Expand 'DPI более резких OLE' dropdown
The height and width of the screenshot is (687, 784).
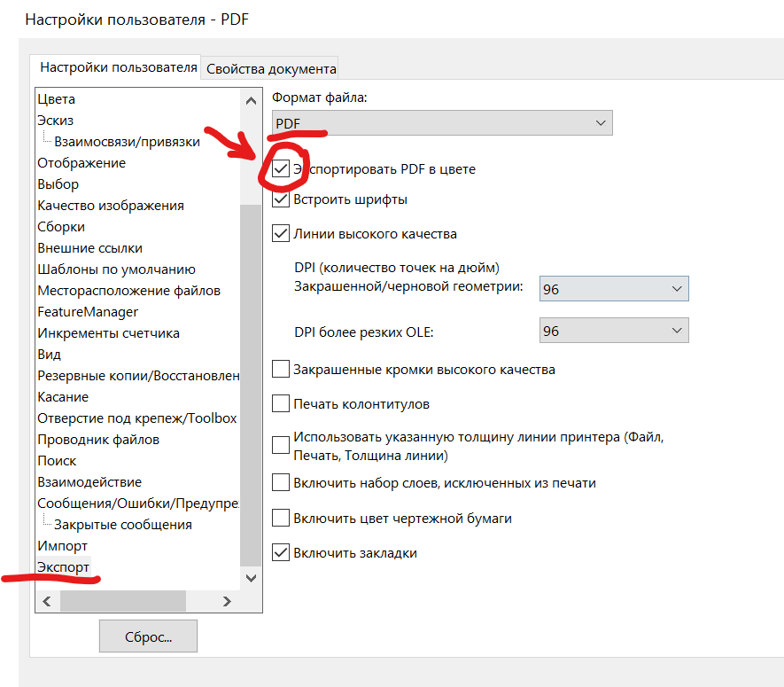[x=613, y=331]
